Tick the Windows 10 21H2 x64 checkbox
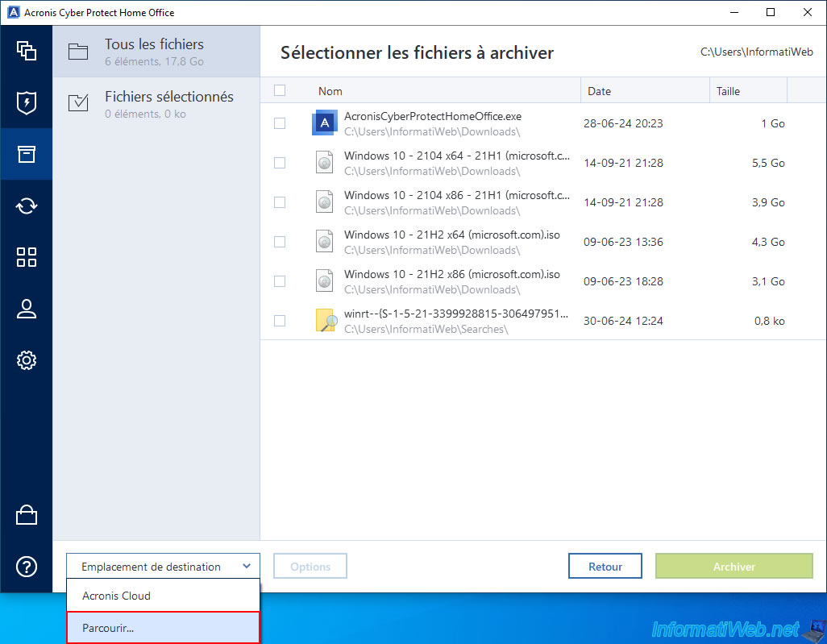Image resolution: width=827 pixels, height=644 pixels. tap(280, 242)
